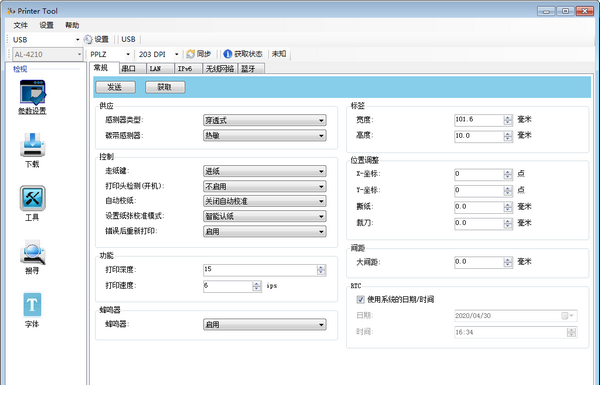Click the 发送 send button
The width and height of the screenshot is (600, 400).
115,87
